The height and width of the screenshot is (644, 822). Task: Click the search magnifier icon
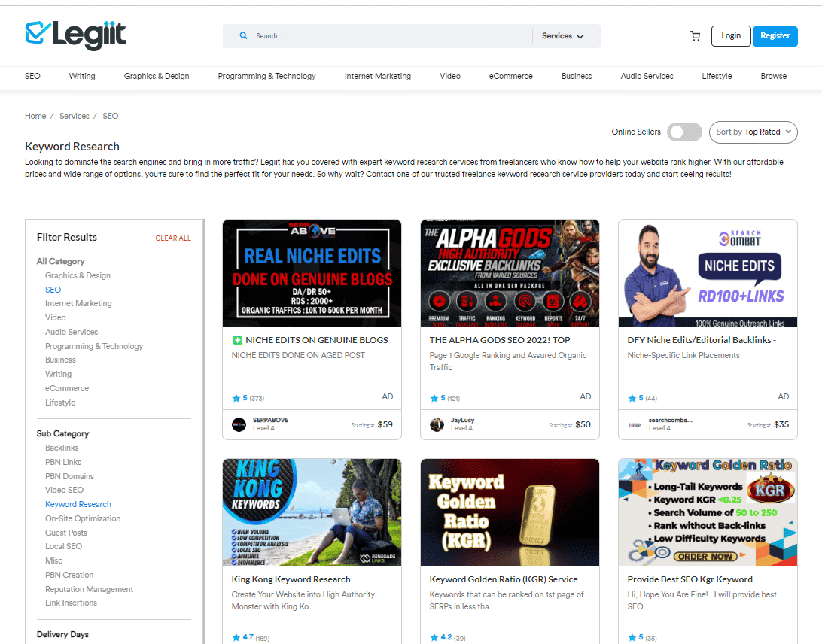243,35
